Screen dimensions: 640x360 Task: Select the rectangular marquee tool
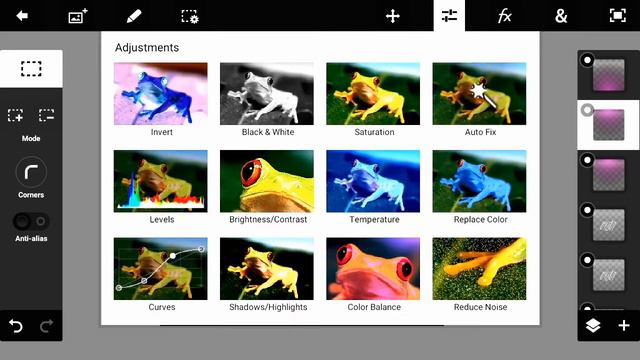click(x=31, y=69)
